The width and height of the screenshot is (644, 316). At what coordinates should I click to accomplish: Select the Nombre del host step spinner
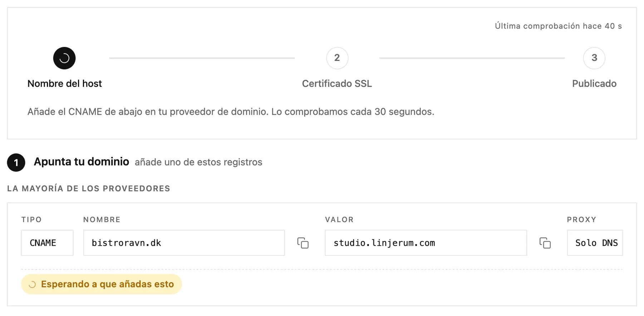pos(64,58)
